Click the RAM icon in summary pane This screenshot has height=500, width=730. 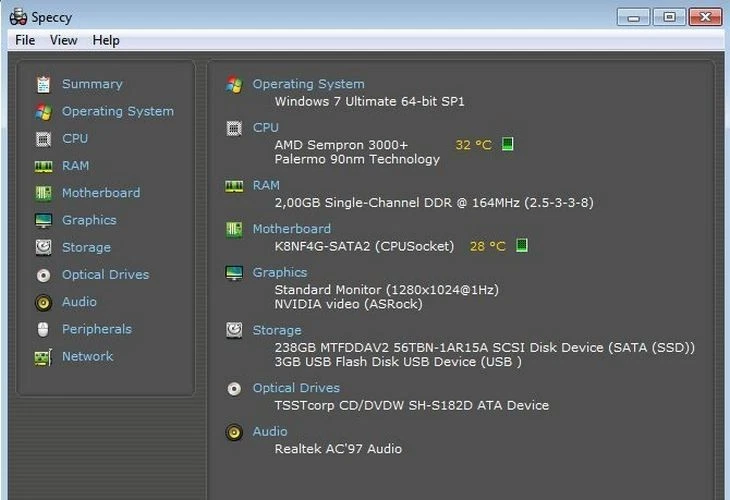(x=234, y=187)
